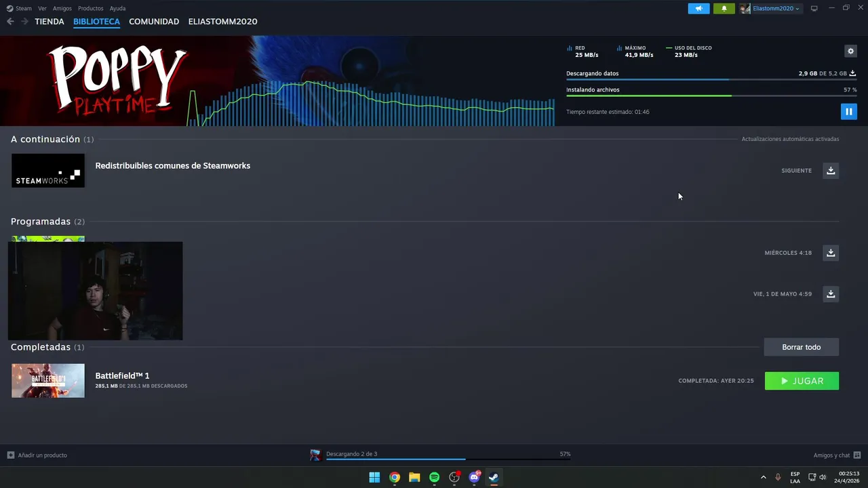Open the green notifications bell
868x488 pixels.
[724, 8]
